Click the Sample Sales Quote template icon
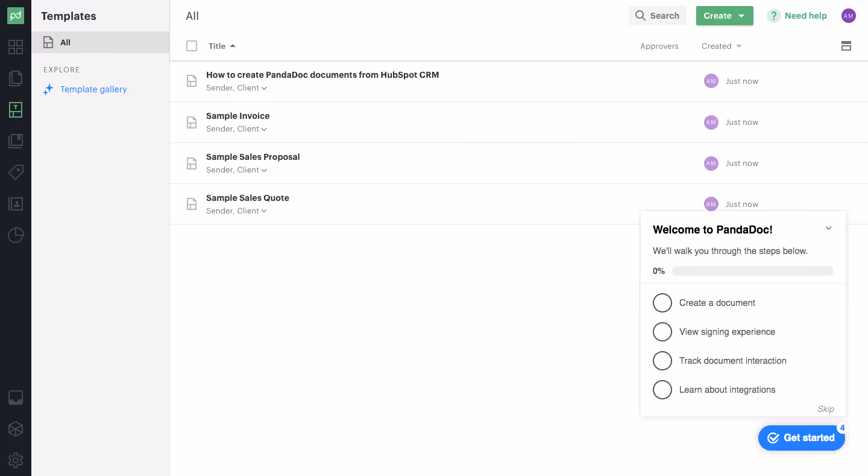868x476 pixels. 192,205
